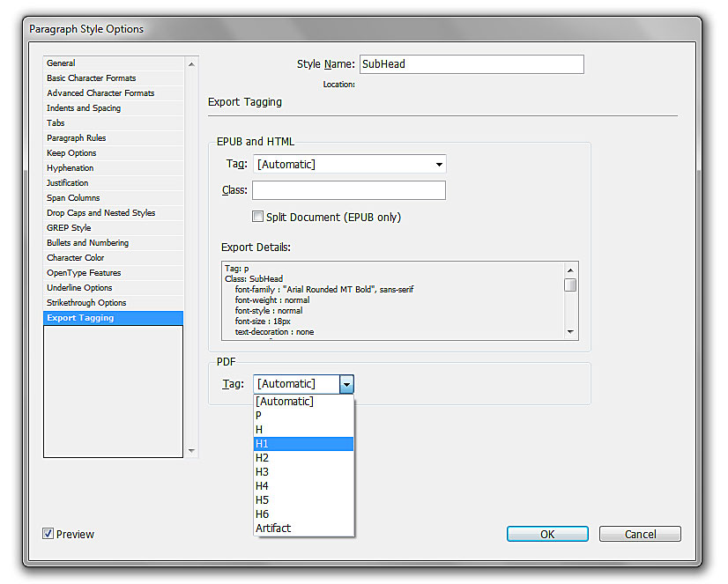The image size is (728, 584).
Task: Select Drop Caps and Nested Styles
Action: click(x=114, y=213)
